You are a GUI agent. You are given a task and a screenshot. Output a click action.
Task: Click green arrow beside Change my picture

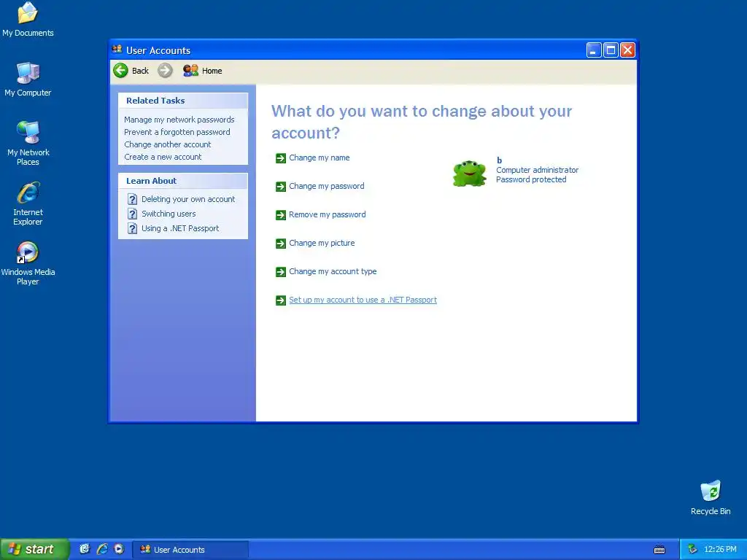tap(281, 244)
